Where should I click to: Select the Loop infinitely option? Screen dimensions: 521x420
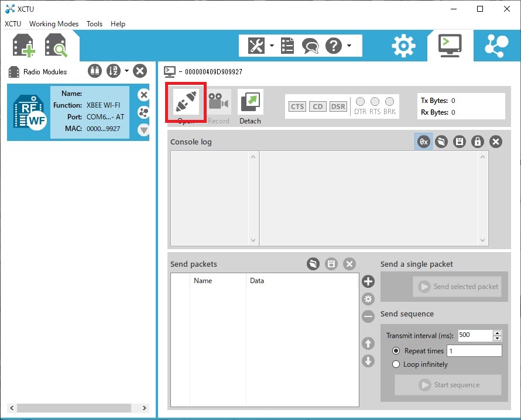tap(396, 364)
